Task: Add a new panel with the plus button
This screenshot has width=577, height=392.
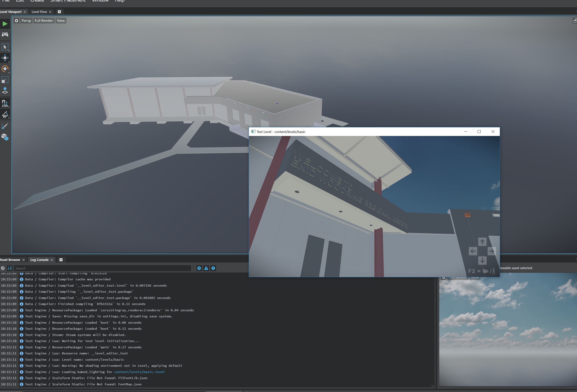Action: pos(59,12)
